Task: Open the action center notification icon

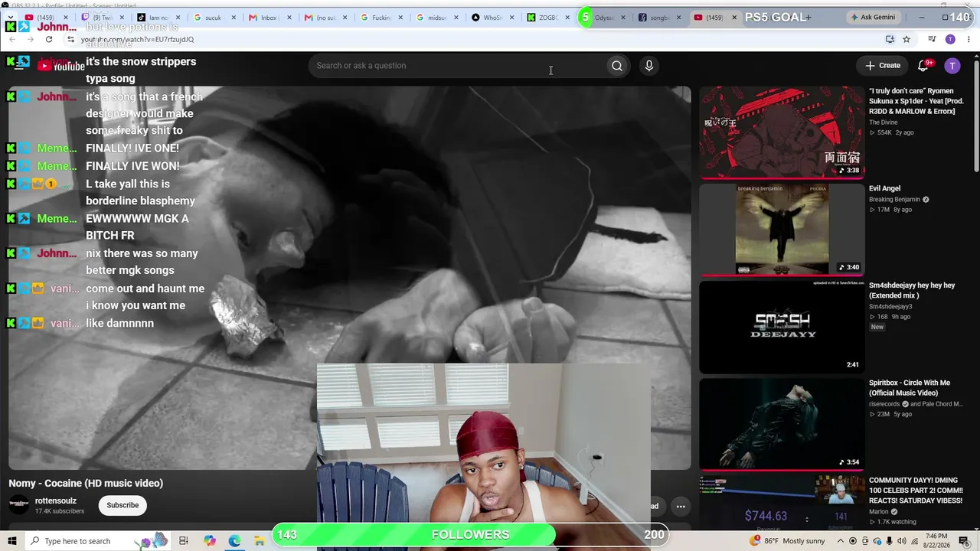Action: click(965, 541)
